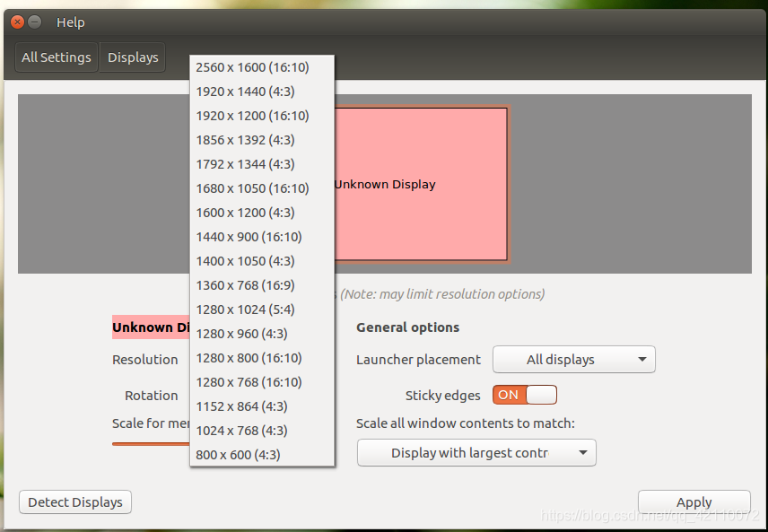Choose the 1360 x 768 (16:9) entry
This screenshot has width=768, height=532.
[247, 284]
